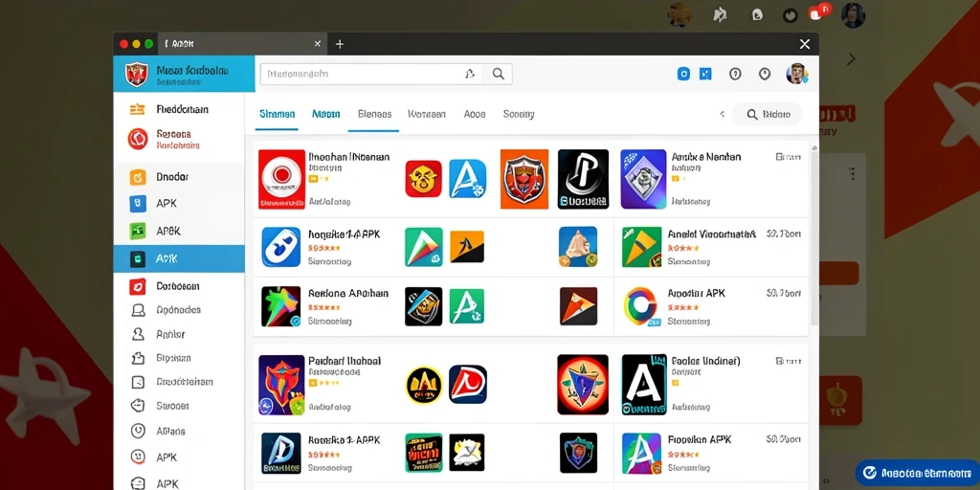Viewport: 980px width, 490px height.
Task: Open the orange shield crest app icon
Action: (x=524, y=179)
